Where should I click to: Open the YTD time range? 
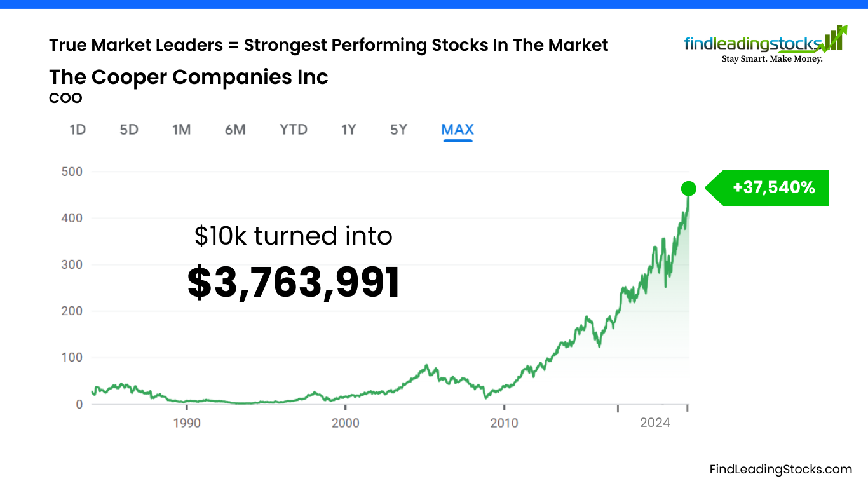point(294,130)
